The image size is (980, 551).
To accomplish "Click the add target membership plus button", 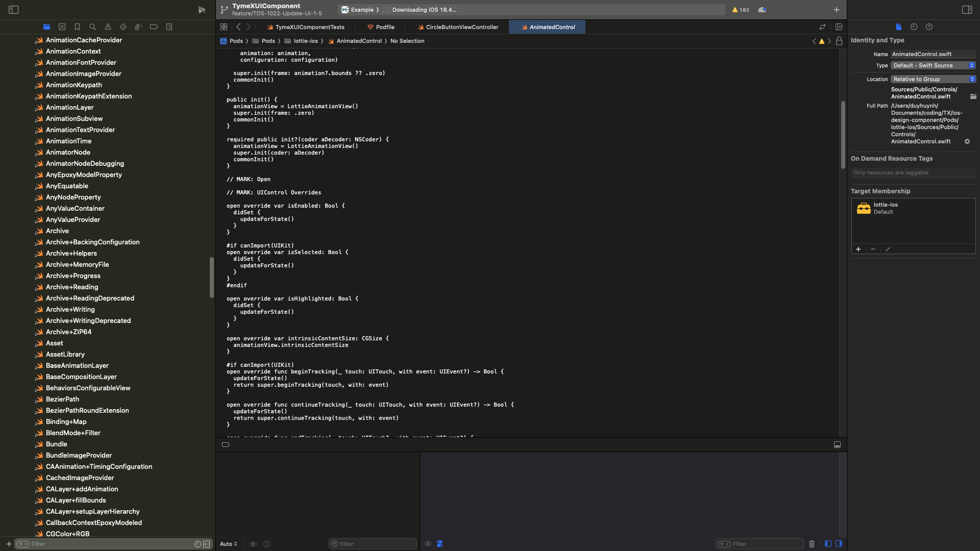I will (859, 249).
